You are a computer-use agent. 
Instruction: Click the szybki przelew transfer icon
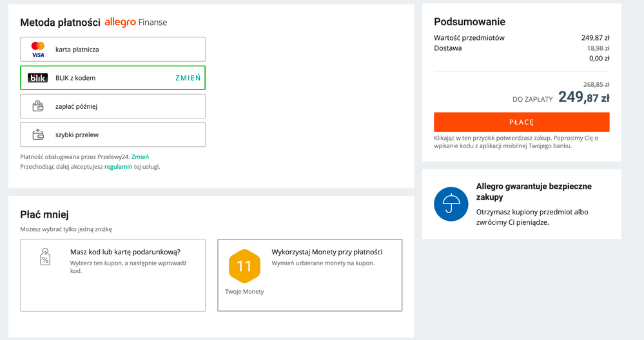click(38, 135)
